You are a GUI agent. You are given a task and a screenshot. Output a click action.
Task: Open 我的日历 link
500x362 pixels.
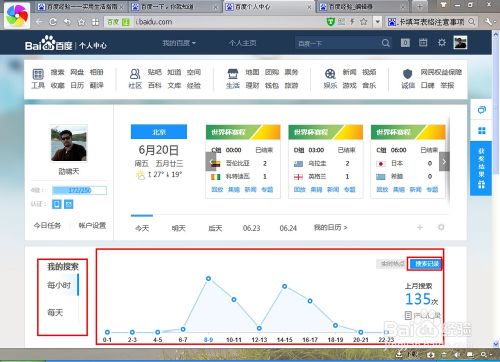[x=331, y=227]
